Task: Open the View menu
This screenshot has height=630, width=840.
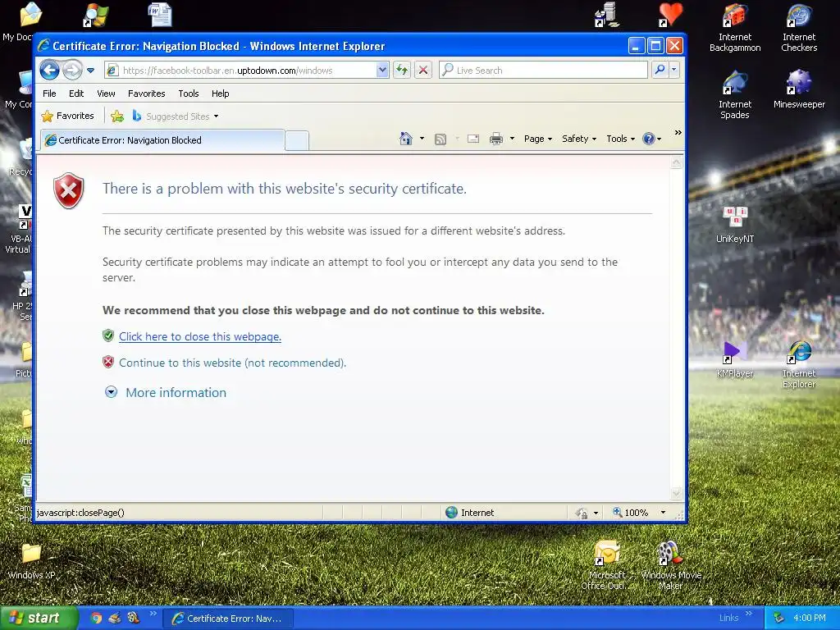Action: [x=106, y=94]
